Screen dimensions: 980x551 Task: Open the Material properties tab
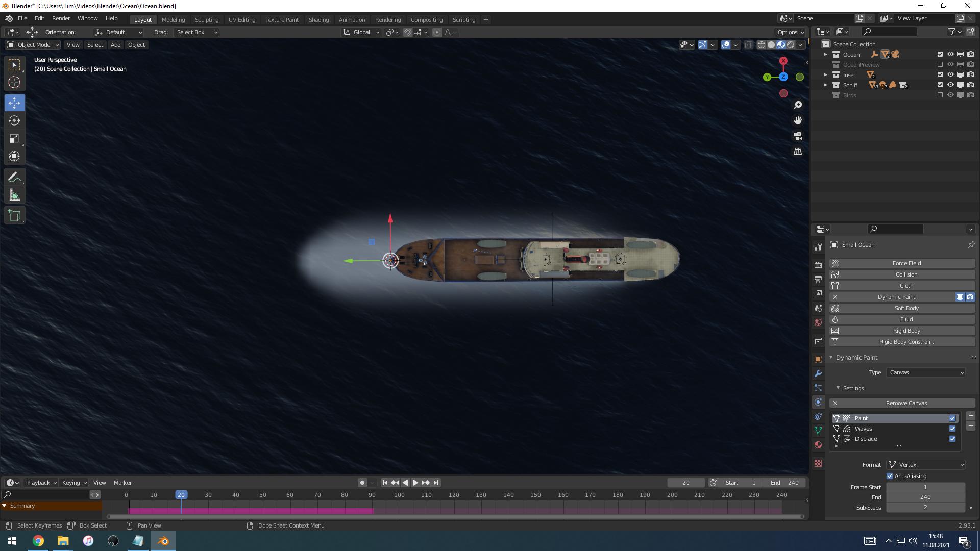(x=818, y=445)
